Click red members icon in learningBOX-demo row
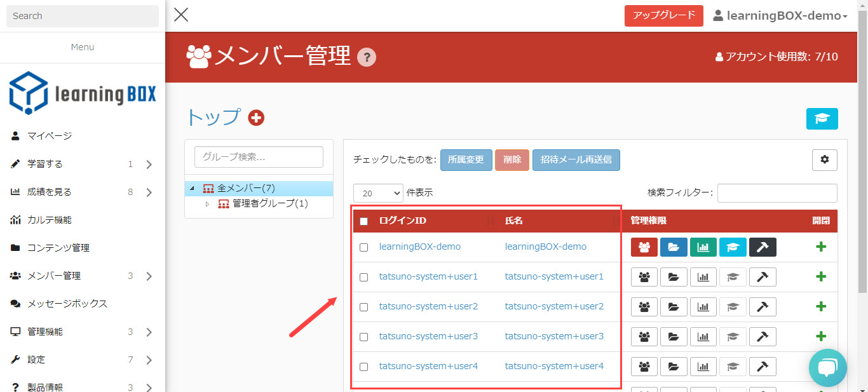This screenshot has height=392, width=868. (x=644, y=247)
